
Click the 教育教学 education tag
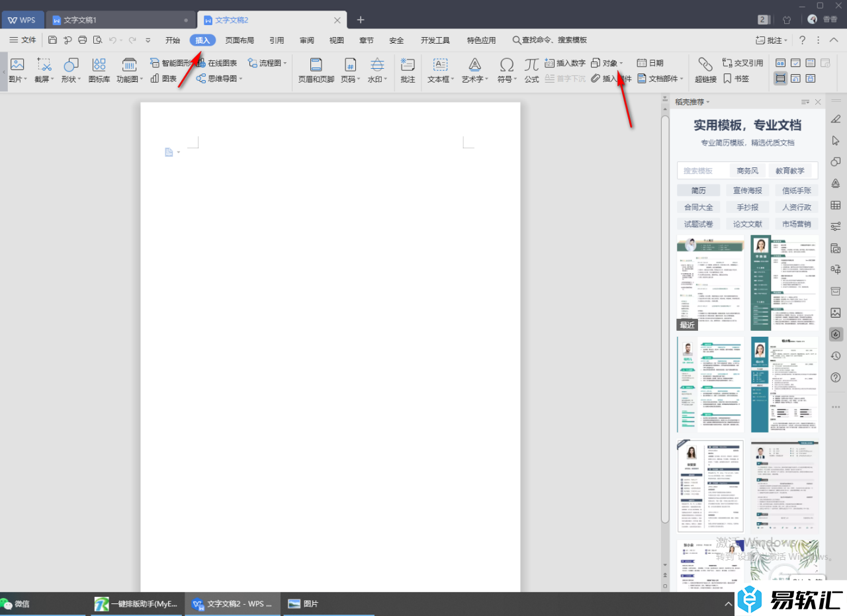coord(790,171)
